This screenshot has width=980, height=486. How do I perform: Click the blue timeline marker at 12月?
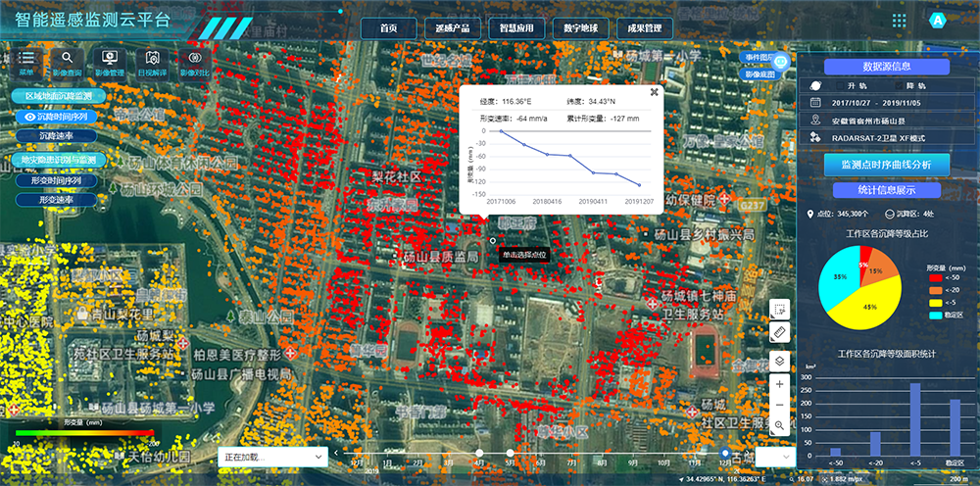(725, 453)
